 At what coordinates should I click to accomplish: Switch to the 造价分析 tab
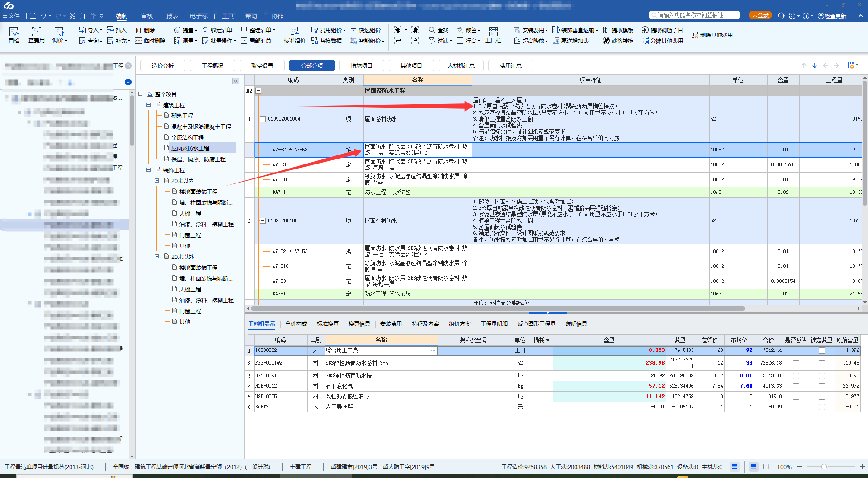[163, 66]
